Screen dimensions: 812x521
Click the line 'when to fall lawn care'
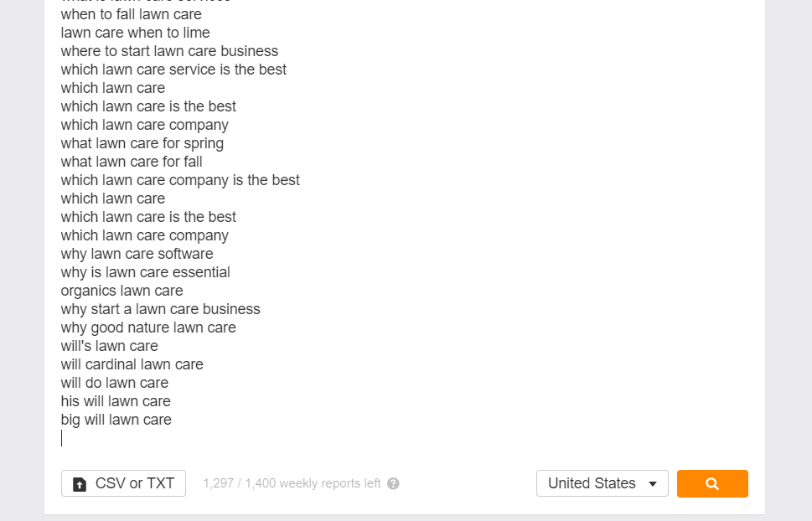[x=131, y=14]
